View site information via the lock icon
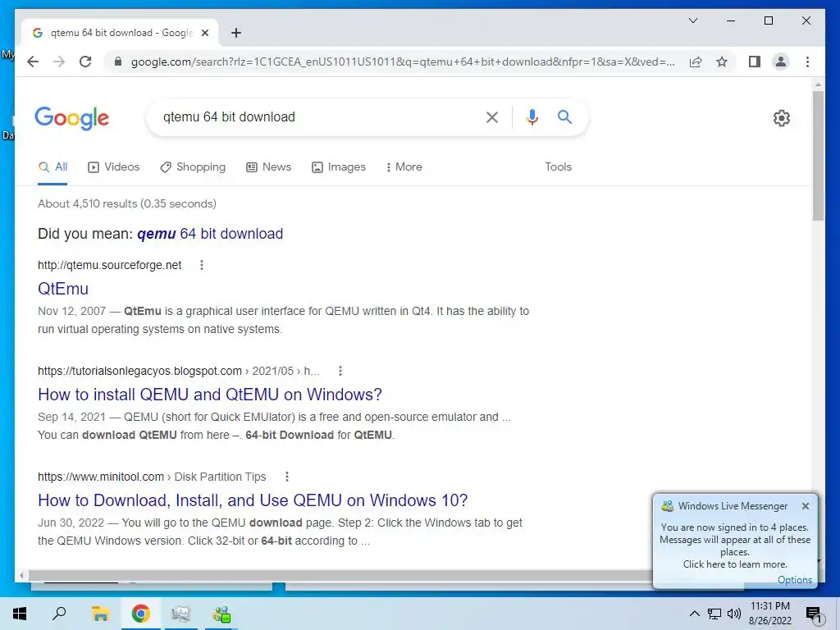Viewport: 840px width, 630px height. (118, 62)
